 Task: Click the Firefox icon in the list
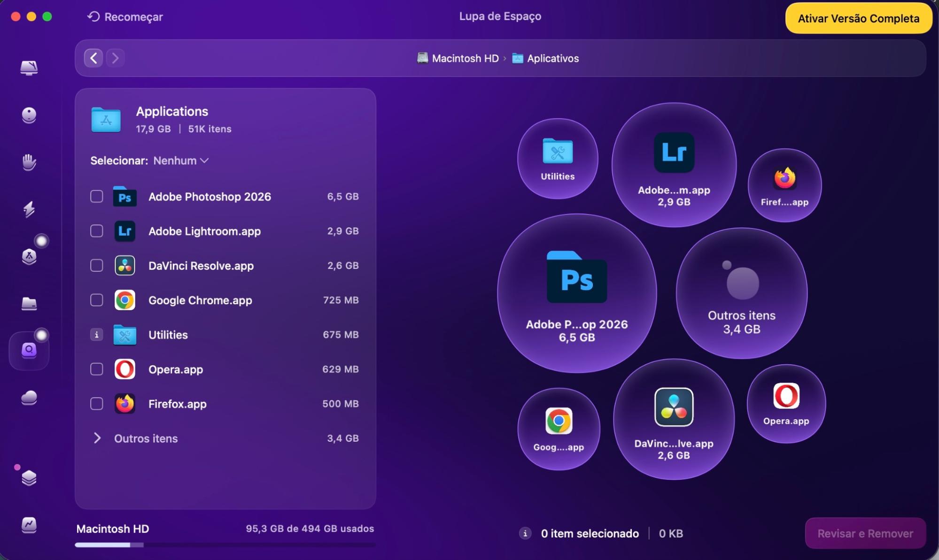pyautogui.click(x=125, y=404)
